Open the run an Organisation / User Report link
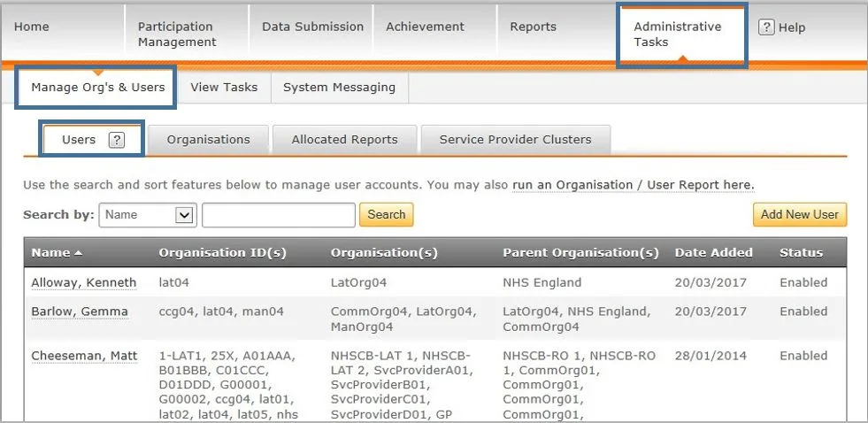Viewport: 868px width, 423px height. 634,185
